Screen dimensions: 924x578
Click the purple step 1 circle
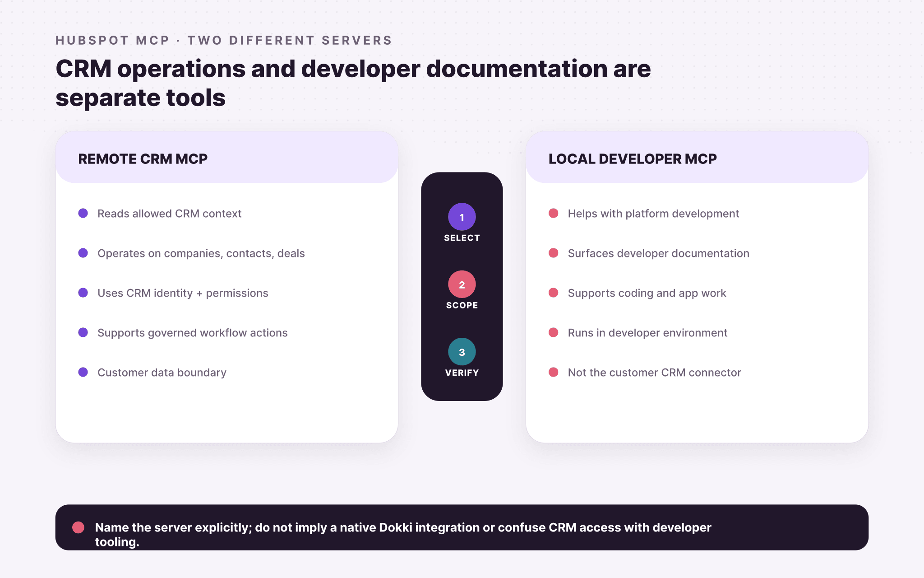click(462, 217)
